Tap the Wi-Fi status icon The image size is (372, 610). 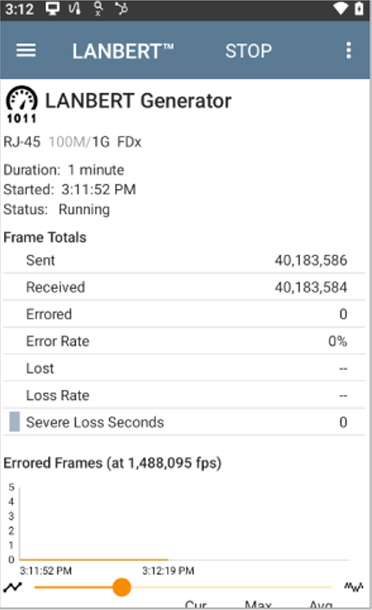pos(341,9)
